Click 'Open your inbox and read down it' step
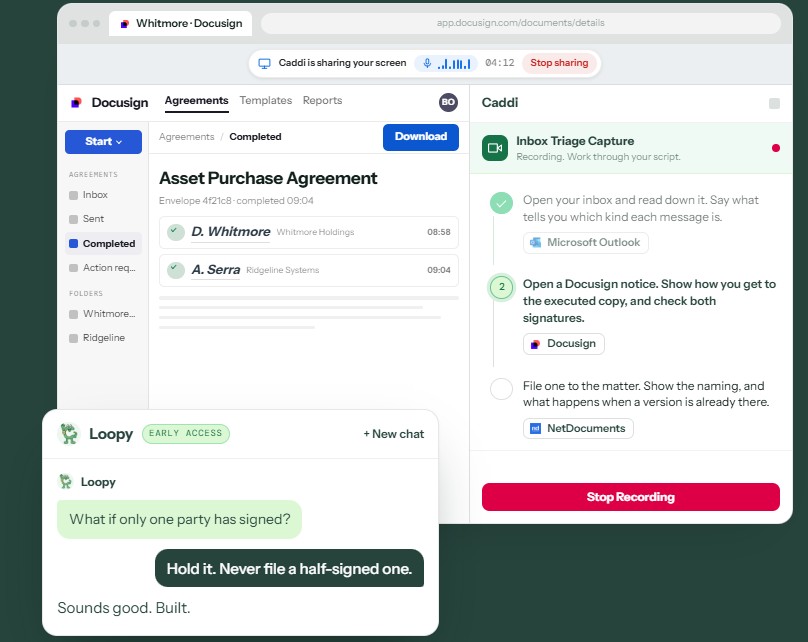 641,209
